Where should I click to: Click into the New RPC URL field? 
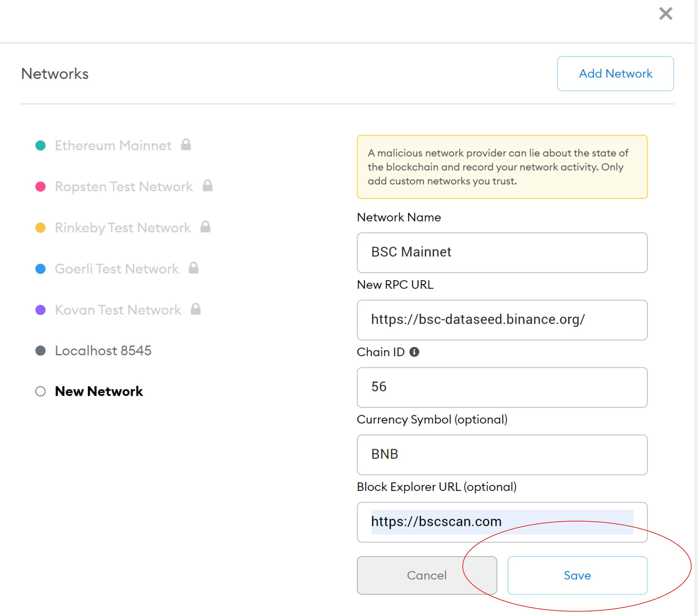point(502,320)
